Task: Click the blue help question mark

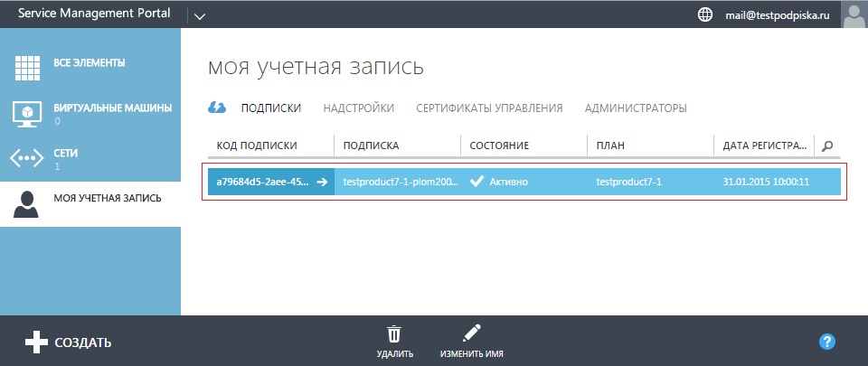Action: pyautogui.click(x=826, y=342)
